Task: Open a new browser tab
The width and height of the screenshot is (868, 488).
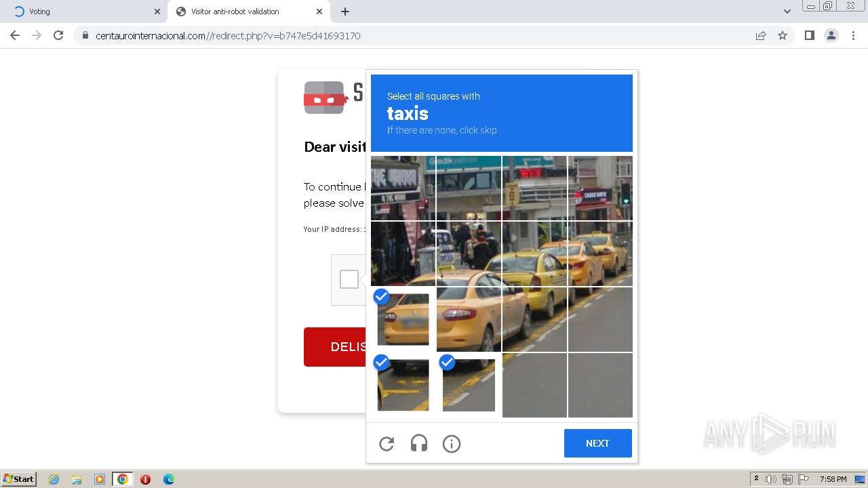Action: pyautogui.click(x=345, y=12)
